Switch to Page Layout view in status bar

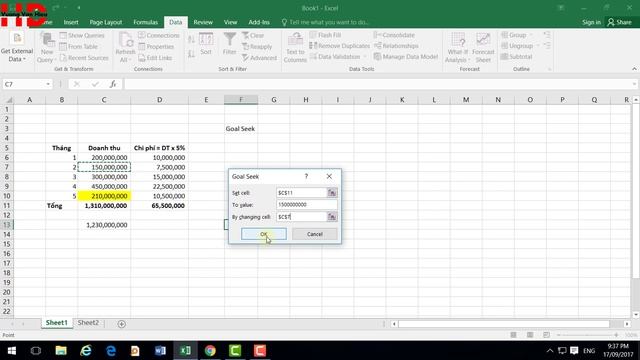(530, 335)
